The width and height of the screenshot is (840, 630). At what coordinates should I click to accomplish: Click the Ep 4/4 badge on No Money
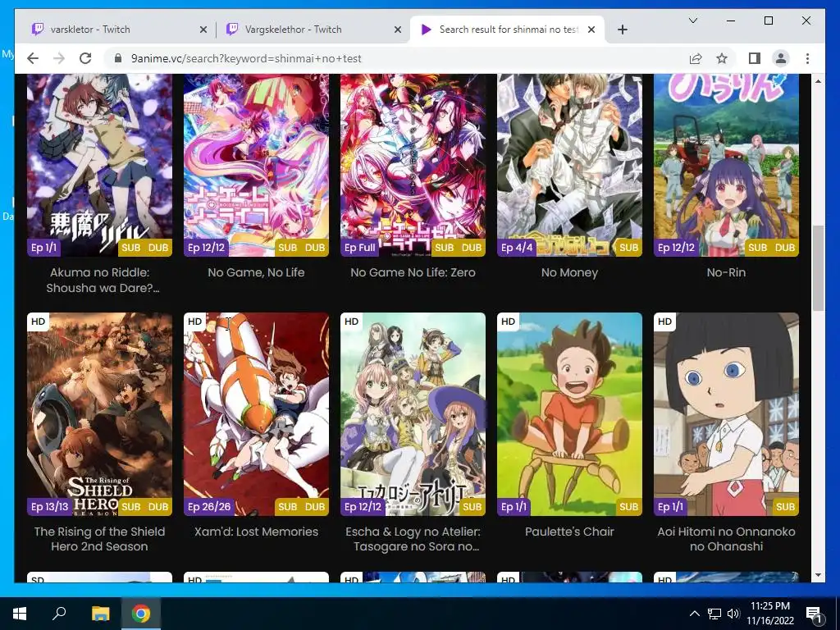(517, 248)
